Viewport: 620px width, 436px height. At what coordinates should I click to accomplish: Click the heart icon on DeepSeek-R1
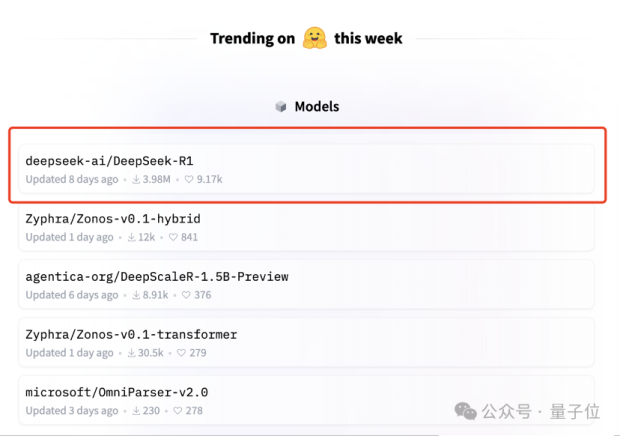pos(188,180)
